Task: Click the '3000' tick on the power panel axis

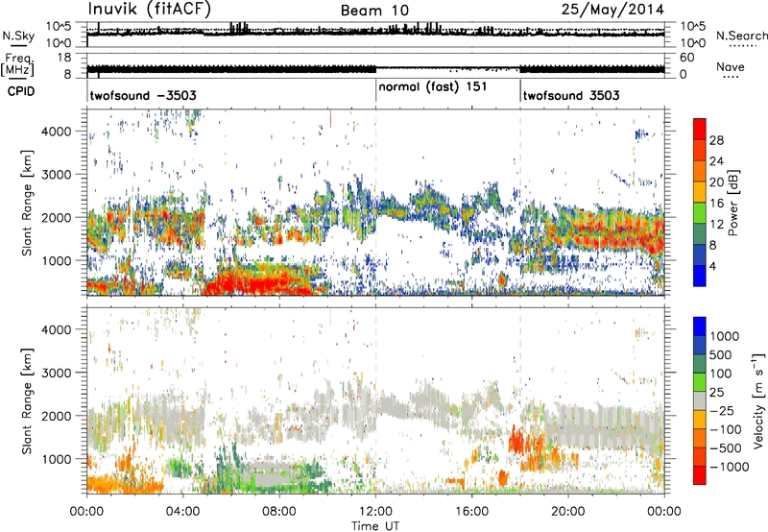Action: 56,175
